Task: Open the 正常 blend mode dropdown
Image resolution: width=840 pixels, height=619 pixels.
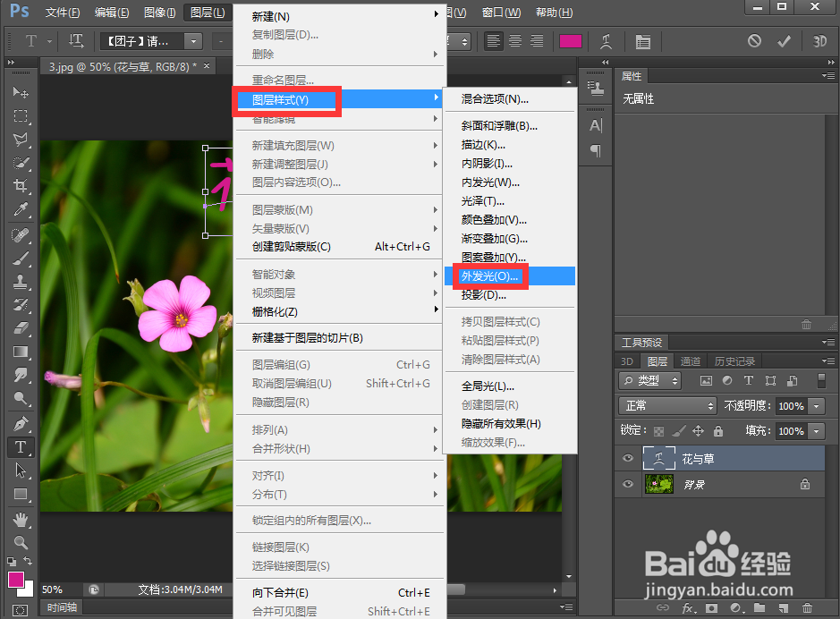Action: tap(666, 406)
